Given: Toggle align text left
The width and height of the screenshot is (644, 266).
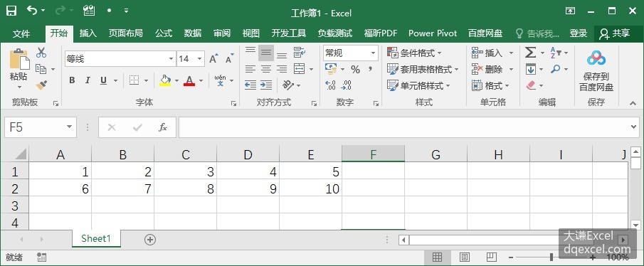Looking at the screenshot, I should (x=250, y=69).
